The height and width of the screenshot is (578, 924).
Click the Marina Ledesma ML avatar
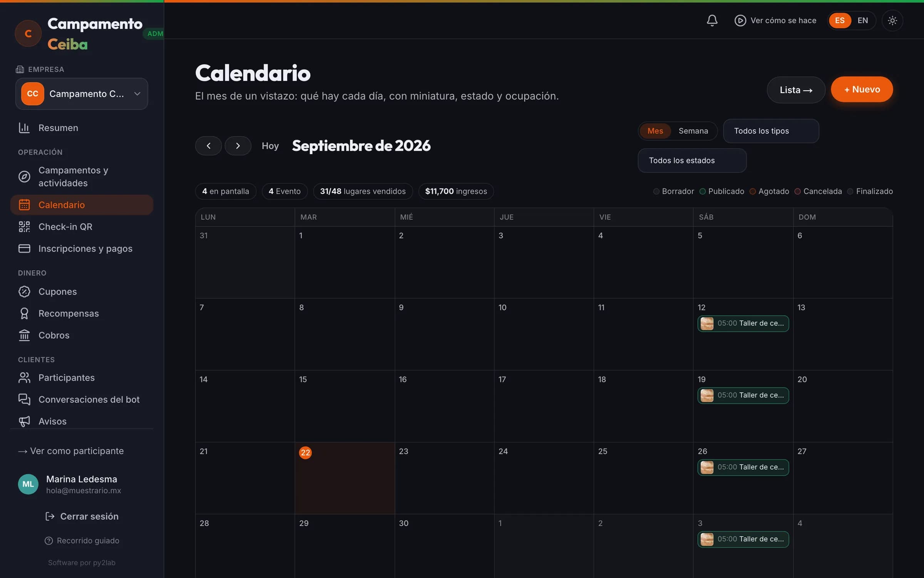click(28, 484)
